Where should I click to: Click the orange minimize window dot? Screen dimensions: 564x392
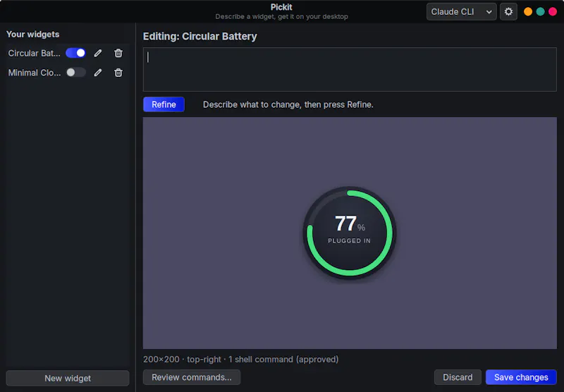[x=528, y=12]
